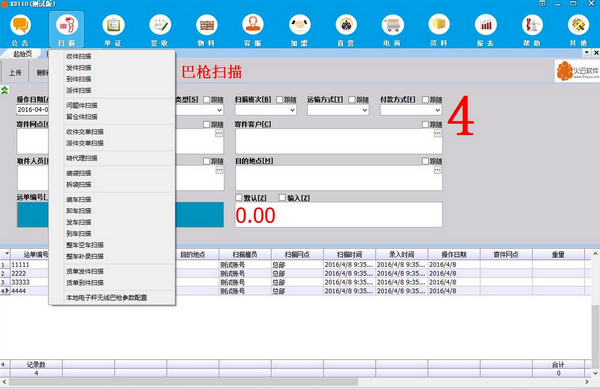
Task: Open 整车空车扫描 menu item
Action: pos(85,245)
